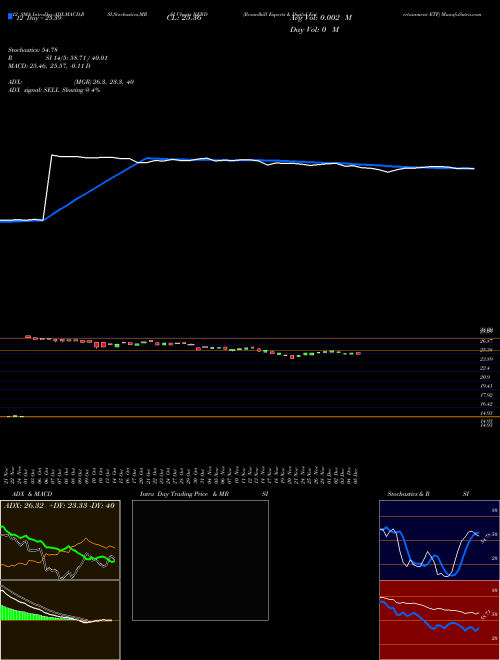Screen dimensions: 500x660
Task: Open the red RSI chart panel
Action: (x=439, y=620)
